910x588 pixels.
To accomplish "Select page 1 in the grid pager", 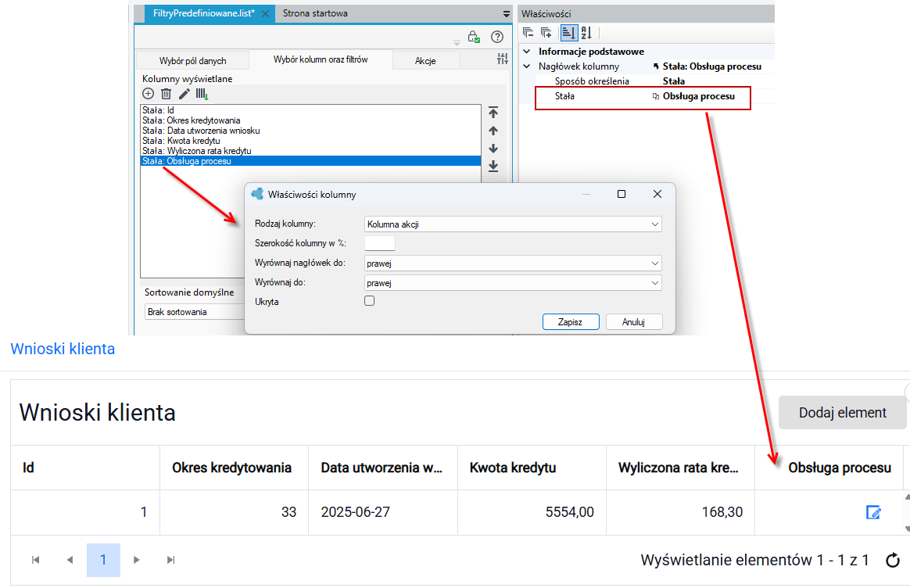I will click(x=103, y=560).
